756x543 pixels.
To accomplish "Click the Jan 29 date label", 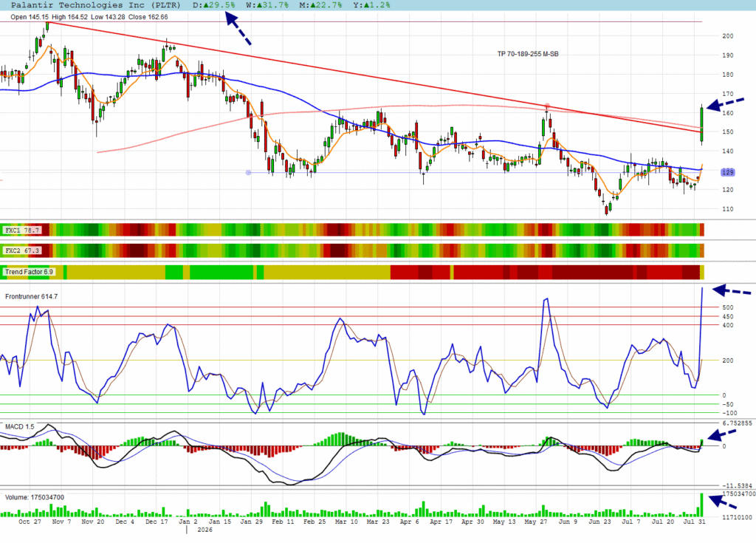I will click(x=252, y=522).
